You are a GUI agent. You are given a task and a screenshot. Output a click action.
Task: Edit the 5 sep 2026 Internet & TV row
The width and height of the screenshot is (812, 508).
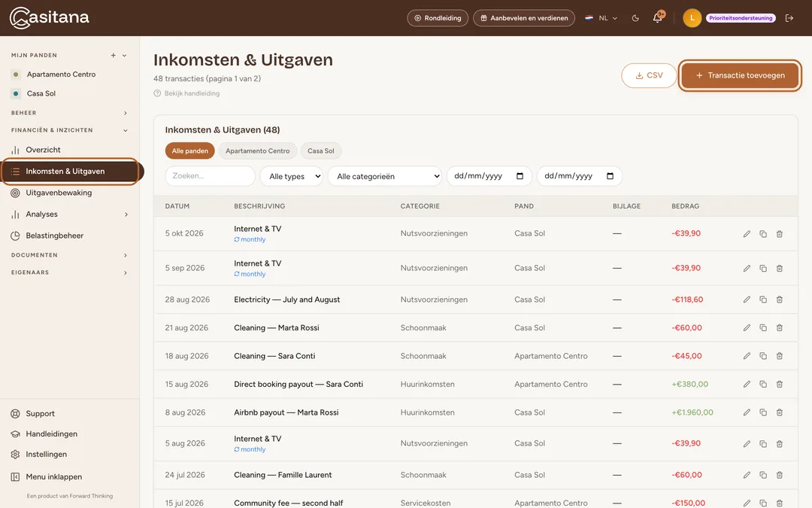pos(747,269)
